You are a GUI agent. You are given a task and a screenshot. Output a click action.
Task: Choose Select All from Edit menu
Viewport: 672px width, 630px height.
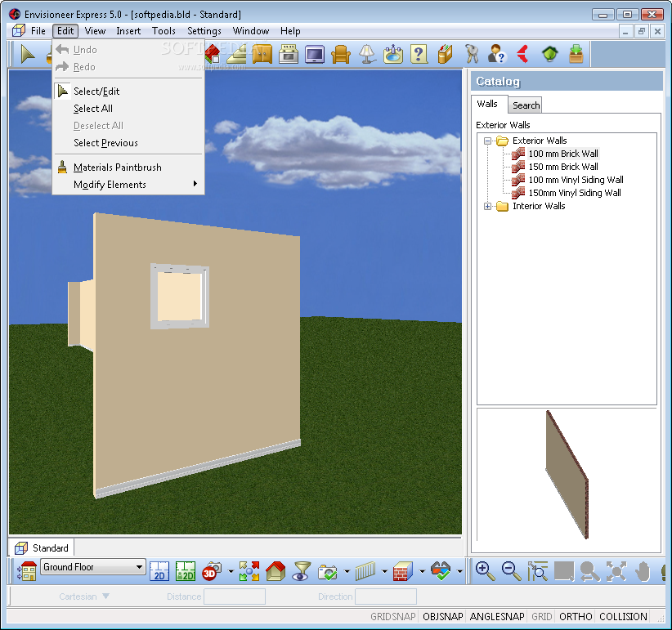click(x=128, y=109)
